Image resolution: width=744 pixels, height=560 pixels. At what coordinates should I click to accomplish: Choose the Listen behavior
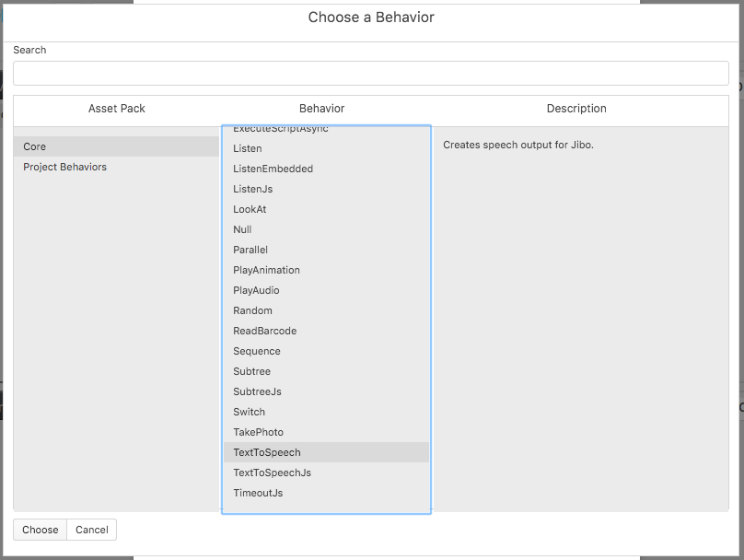click(x=248, y=148)
